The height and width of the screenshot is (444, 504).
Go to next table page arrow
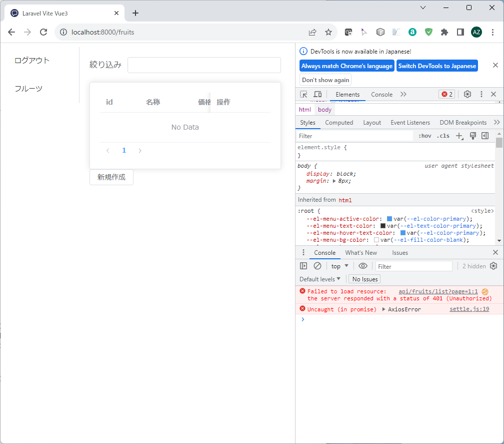[x=140, y=151]
